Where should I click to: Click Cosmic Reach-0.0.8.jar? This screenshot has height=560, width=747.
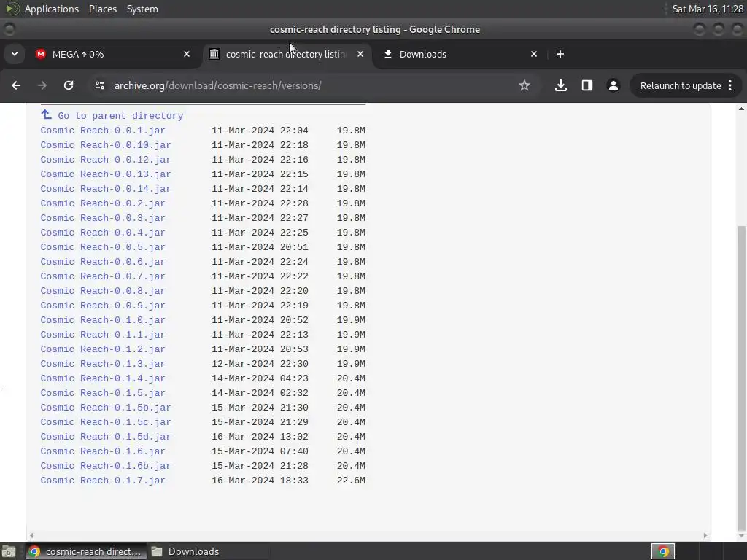pos(103,291)
